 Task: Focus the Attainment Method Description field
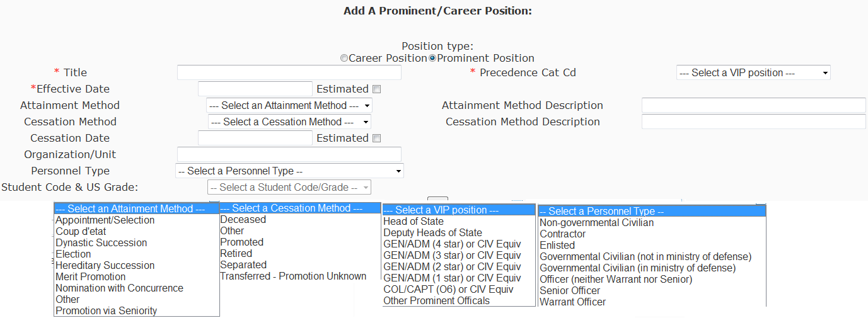753,106
